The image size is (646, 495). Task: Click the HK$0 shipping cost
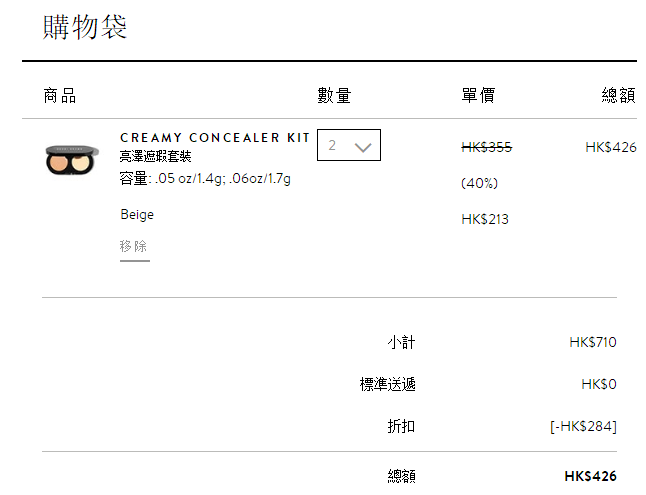[x=599, y=384]
